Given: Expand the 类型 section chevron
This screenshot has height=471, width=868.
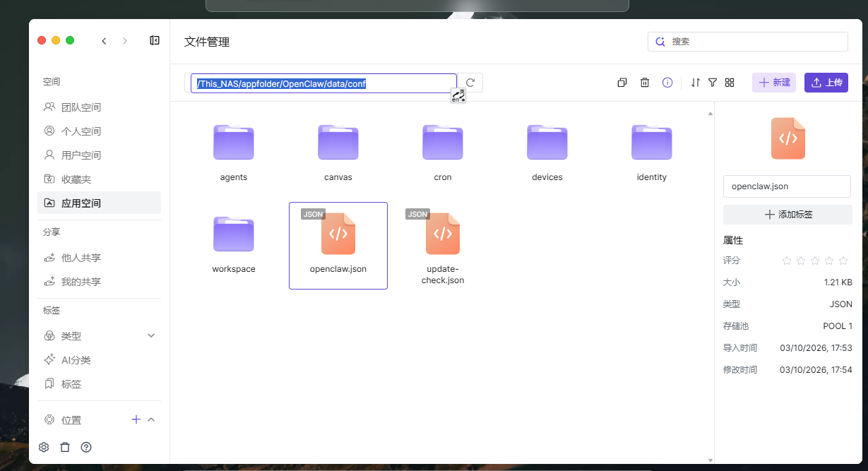Looking at the screenshot, I should pyautogui.click(x=151, y=335).
